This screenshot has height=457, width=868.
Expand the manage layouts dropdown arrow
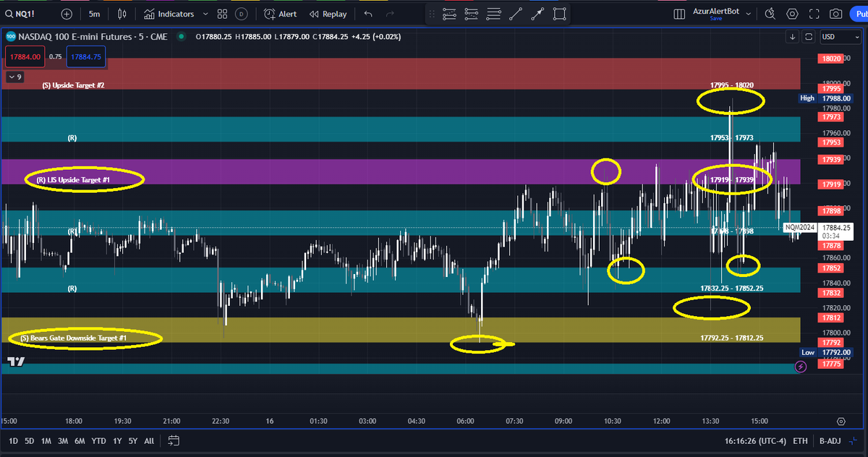(748, 14)
